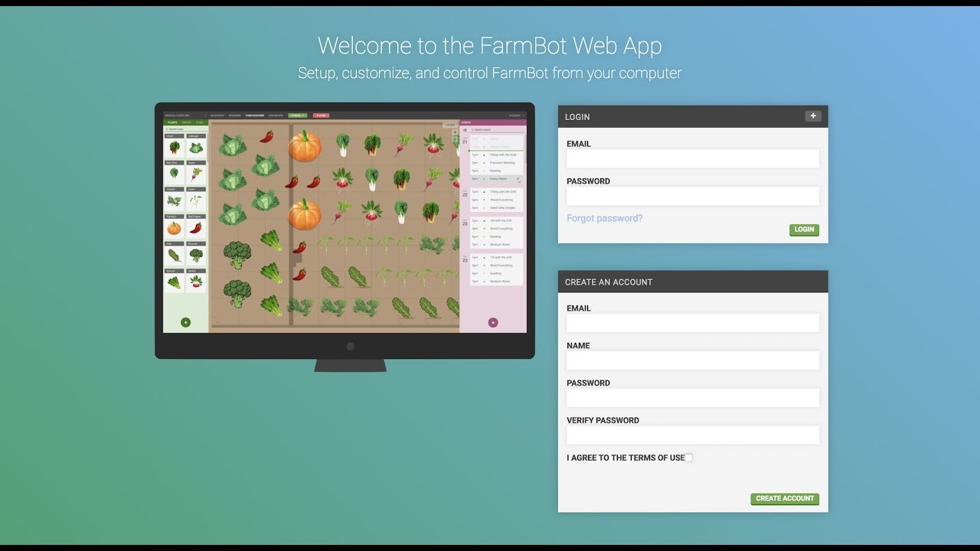The width and height of the screenshot is (980, 551).
Task: Click the plus icon in the Login header
Action: [x=813, y=116]
